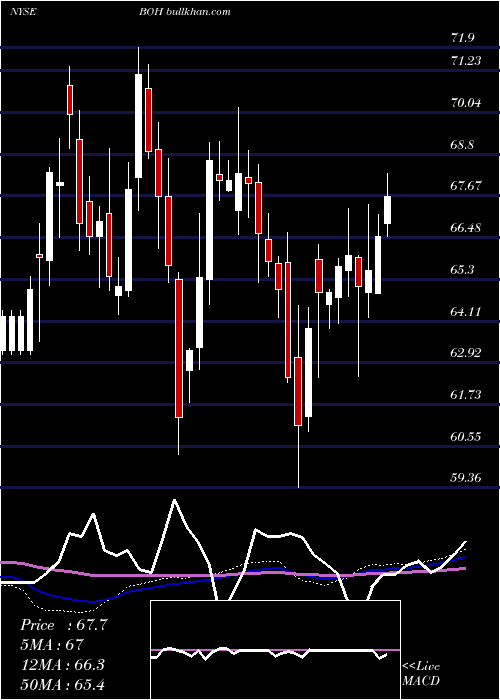
Task: Click the 70.04 price level label
Action: 466,103
